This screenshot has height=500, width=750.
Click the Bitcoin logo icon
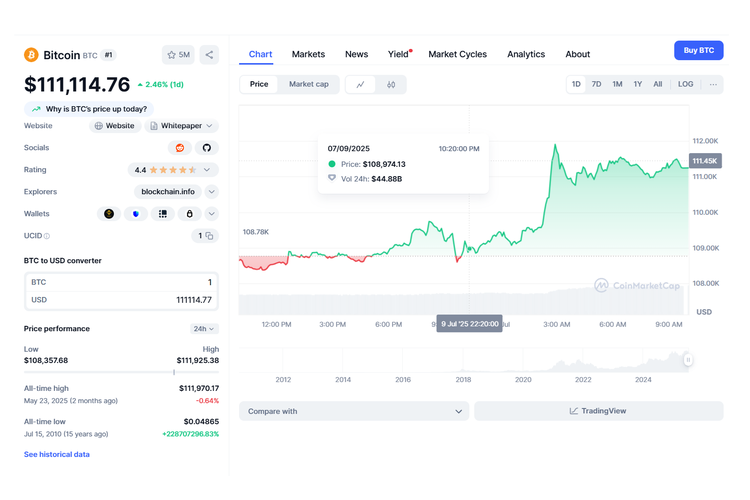coord(31,55)
